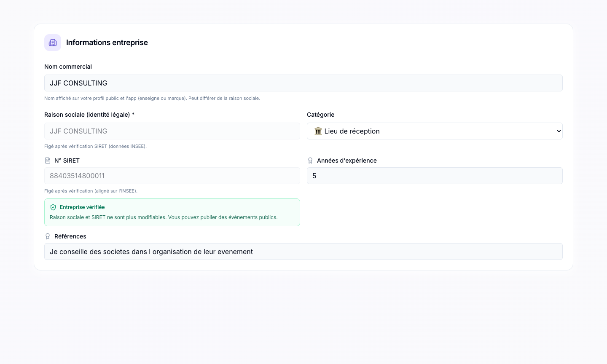Click the document icon next to N° SIRET
Screen dimensions: 607x364
point(48,161)
